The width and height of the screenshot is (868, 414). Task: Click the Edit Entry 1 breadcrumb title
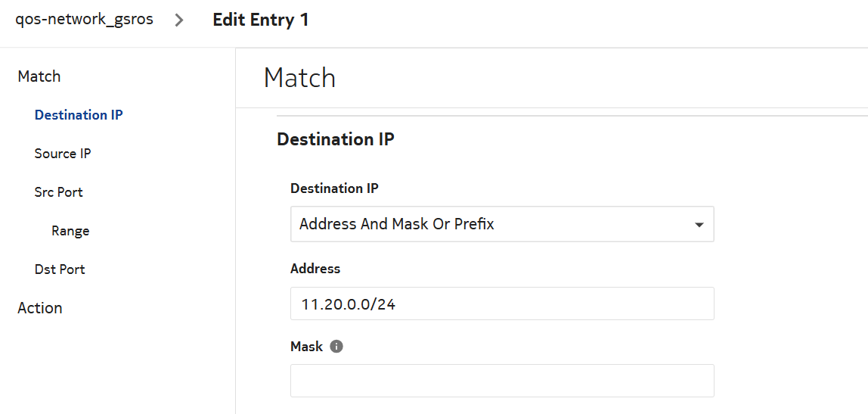(x=261, y=20)
